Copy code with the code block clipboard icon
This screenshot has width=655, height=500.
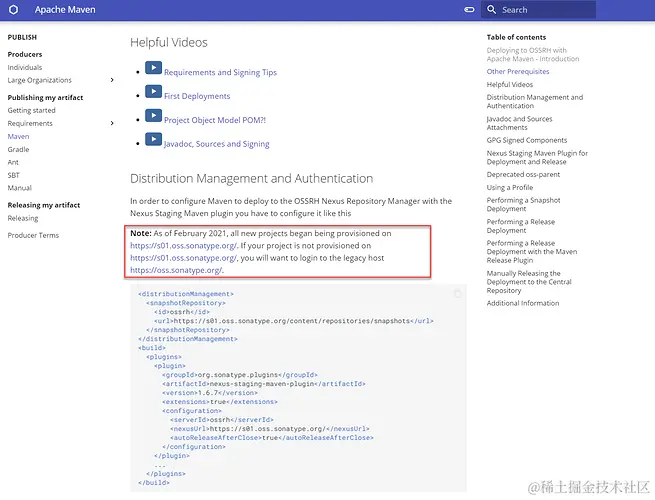457,293
